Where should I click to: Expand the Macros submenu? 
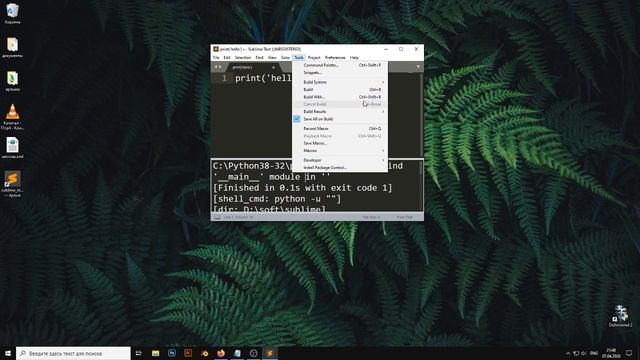tap(340, 151)
